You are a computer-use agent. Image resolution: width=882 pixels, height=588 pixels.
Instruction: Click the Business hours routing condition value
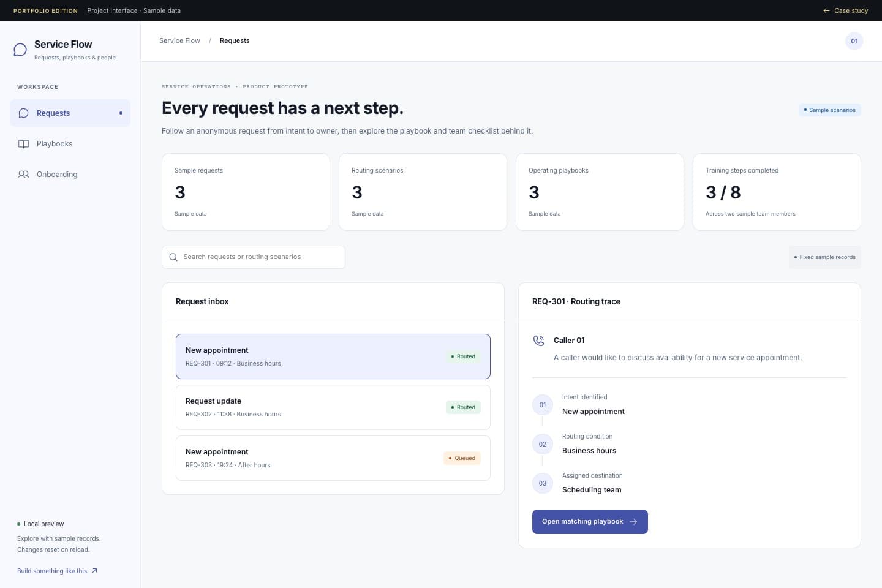[x=589, y=451]
